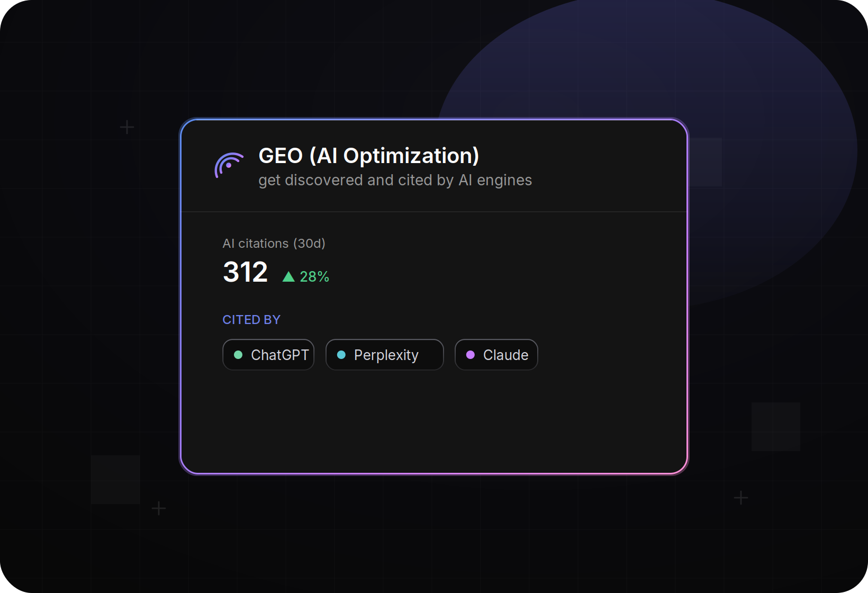Click the 312 citations count
Screen dimensions: 868x593
246,272
